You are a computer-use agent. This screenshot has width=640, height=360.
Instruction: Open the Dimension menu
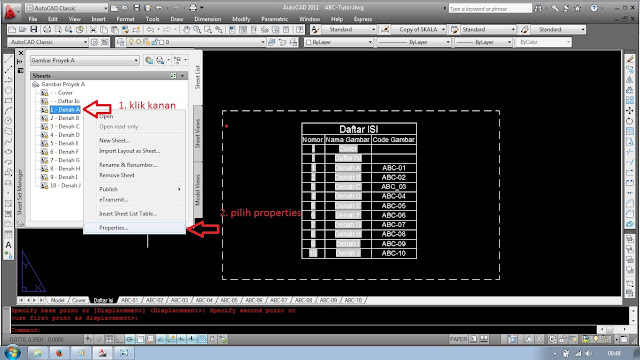point(207,19)
